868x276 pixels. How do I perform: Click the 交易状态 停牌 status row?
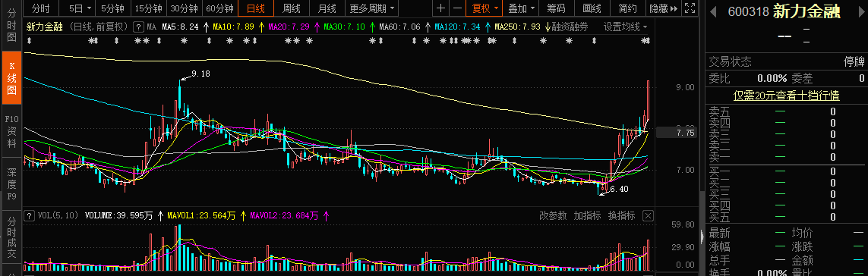787,61
